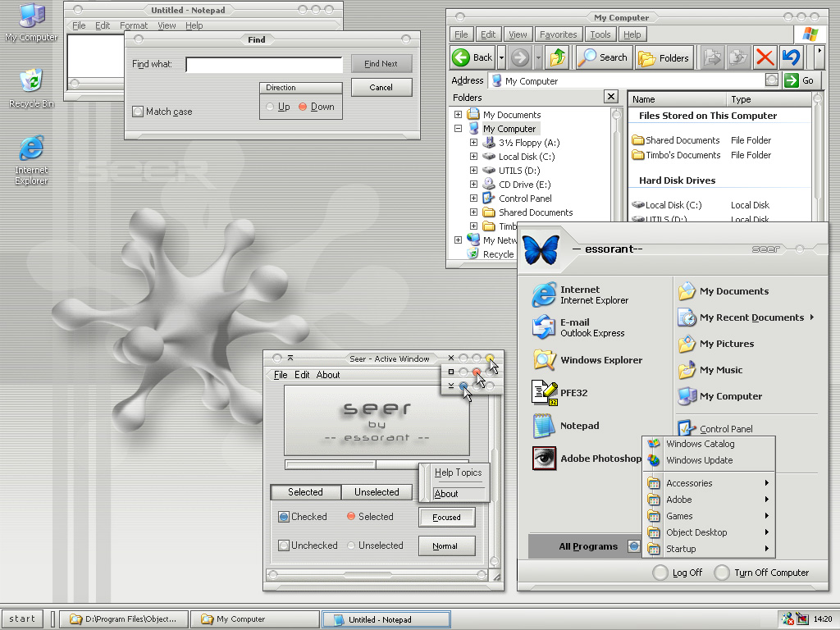Choose the Selected radio button in Seer window
The image size is (840, 630).
point(351,517)
